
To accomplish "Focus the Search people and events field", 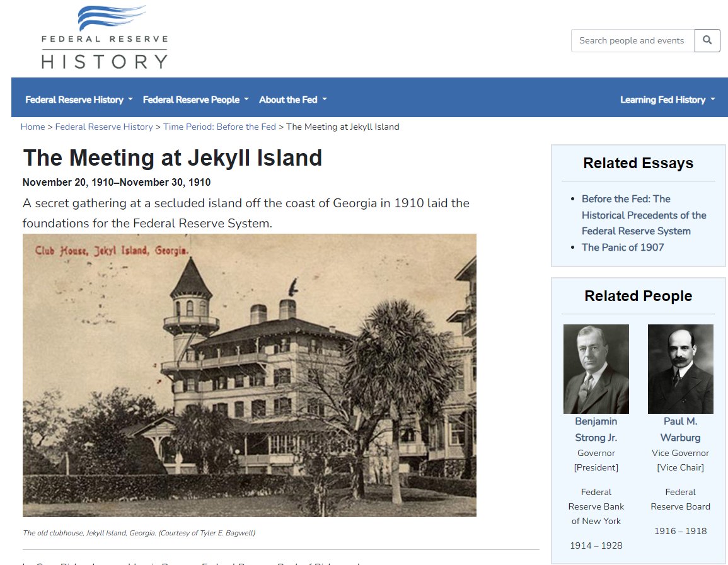I will click(x=633, y=40).
